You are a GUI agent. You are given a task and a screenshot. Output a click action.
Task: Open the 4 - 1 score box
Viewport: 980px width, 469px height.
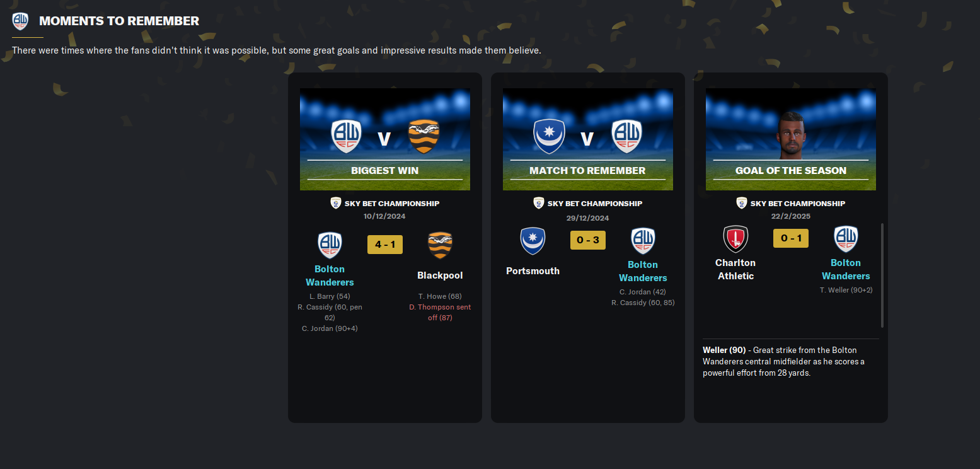(384, 245)
